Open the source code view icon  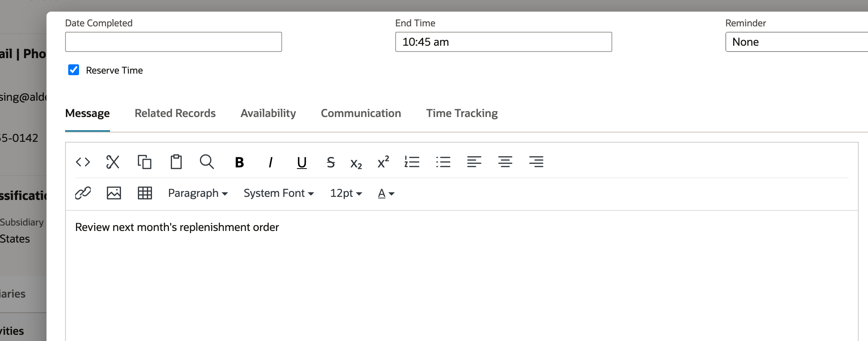pyautogui.click(x=83, y=162)
